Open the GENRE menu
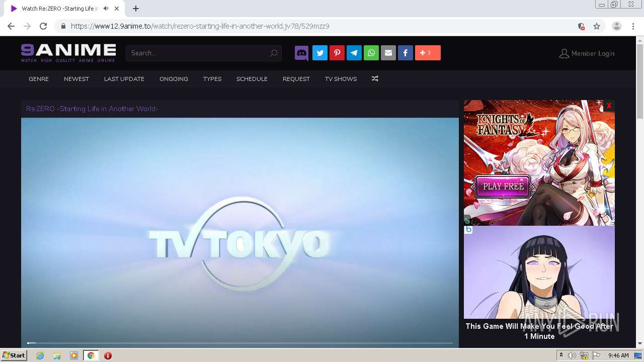Image resolution: width=644 pixels, height=362 pixels. click(39, 79)
